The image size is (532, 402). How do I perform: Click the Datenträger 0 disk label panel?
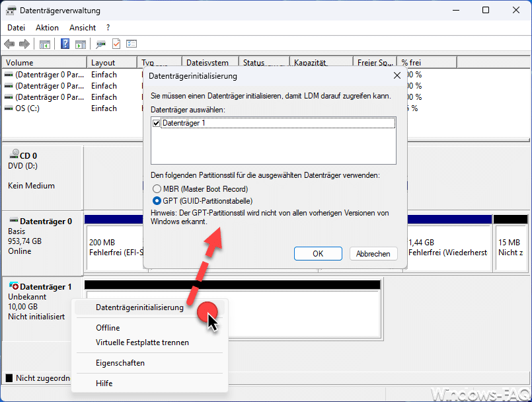pyautogui.click(x=42, y=243)
